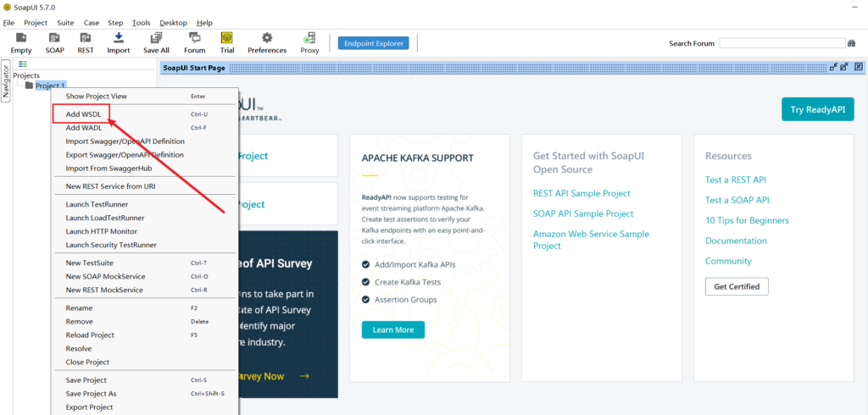Open Test a SOAP API link
The image size is (868, 415).
tap(737, 200)
